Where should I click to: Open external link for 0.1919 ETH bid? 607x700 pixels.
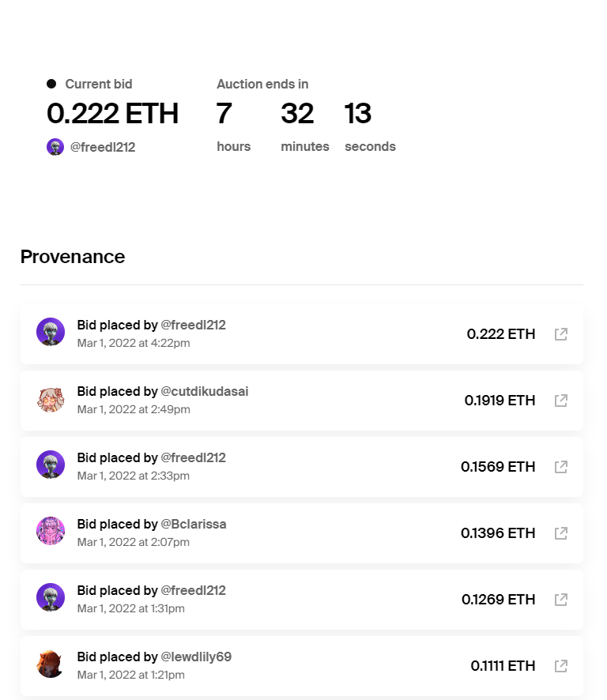tap(561, 401)
